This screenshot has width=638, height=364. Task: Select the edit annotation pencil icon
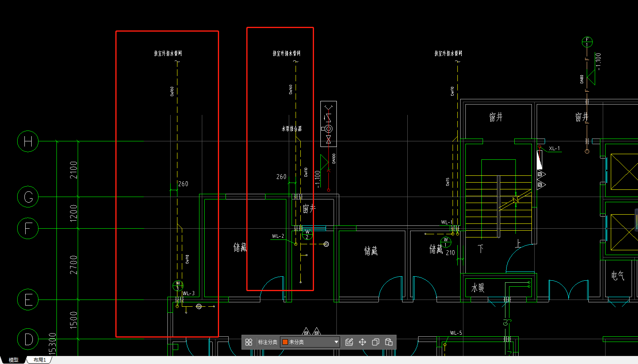(349, 342)
